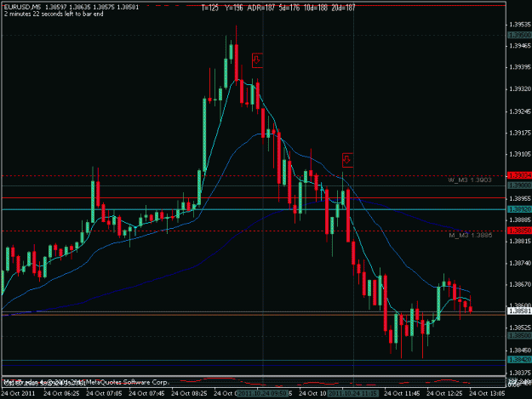Click the current price tag 1.38581
Viewport: 532px width, 399px height.
coord(519,311)
